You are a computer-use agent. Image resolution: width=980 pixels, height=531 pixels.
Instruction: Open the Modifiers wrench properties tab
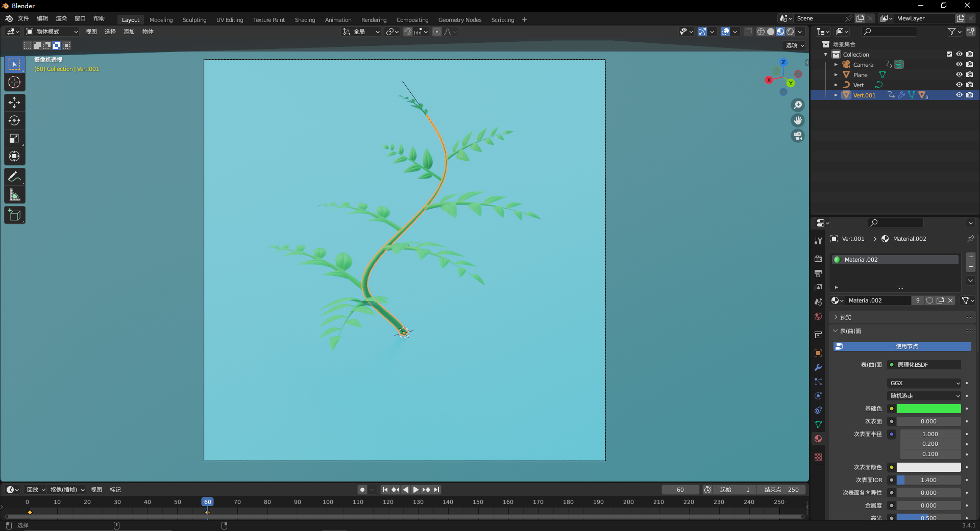click(818, 367)
